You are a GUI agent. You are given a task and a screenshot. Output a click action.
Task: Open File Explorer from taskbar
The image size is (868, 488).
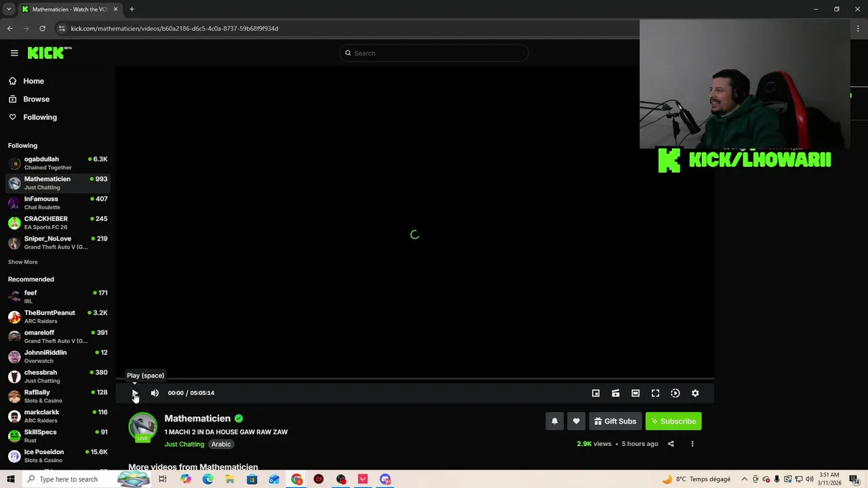point(230,479)
